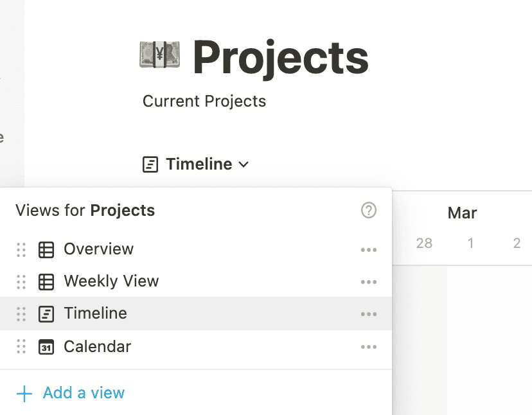Screen dimensions: 532x415
Task: Click the Overview table view icon
Action: coord(46,249)
